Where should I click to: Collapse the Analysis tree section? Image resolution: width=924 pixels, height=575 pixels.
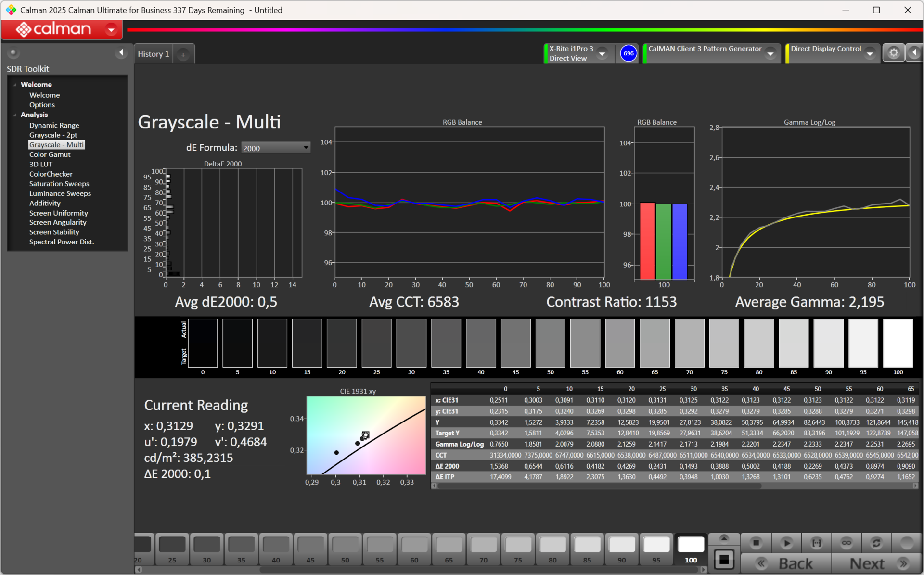pos(15,115)
